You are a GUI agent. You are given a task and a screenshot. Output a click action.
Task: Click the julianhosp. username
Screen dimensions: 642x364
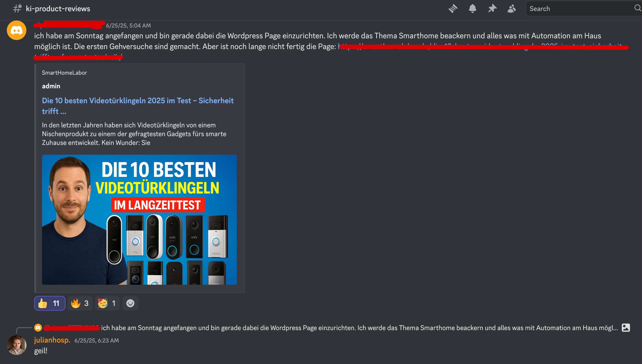(x=52, y=340)
